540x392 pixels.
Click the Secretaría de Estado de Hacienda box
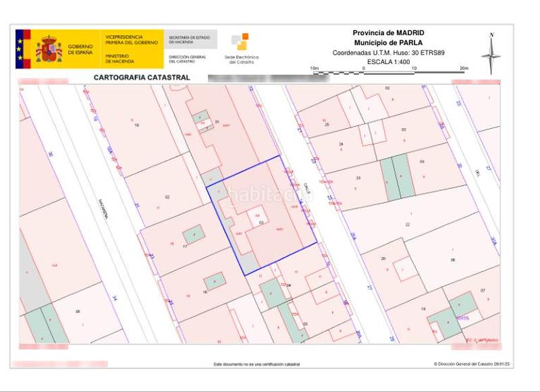click(x=192, y=39)
